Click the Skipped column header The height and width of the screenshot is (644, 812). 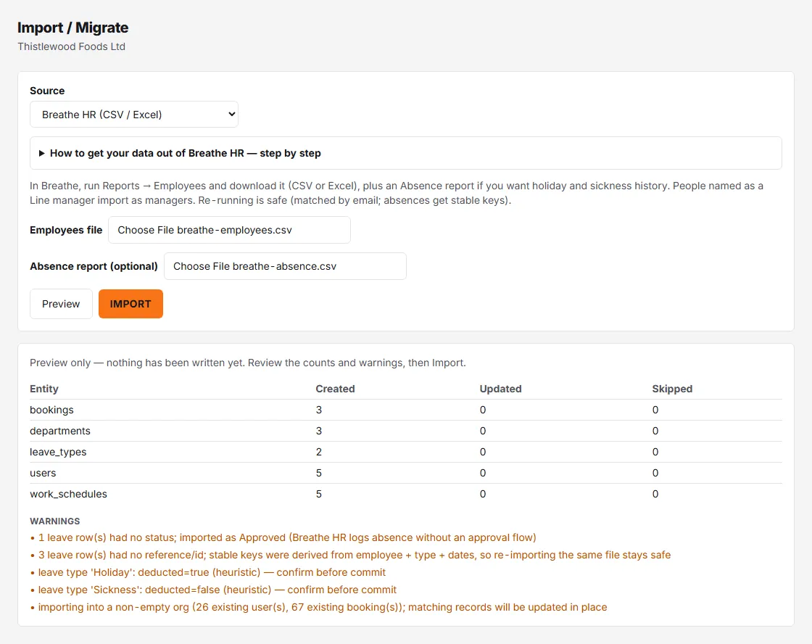(671, 389)
